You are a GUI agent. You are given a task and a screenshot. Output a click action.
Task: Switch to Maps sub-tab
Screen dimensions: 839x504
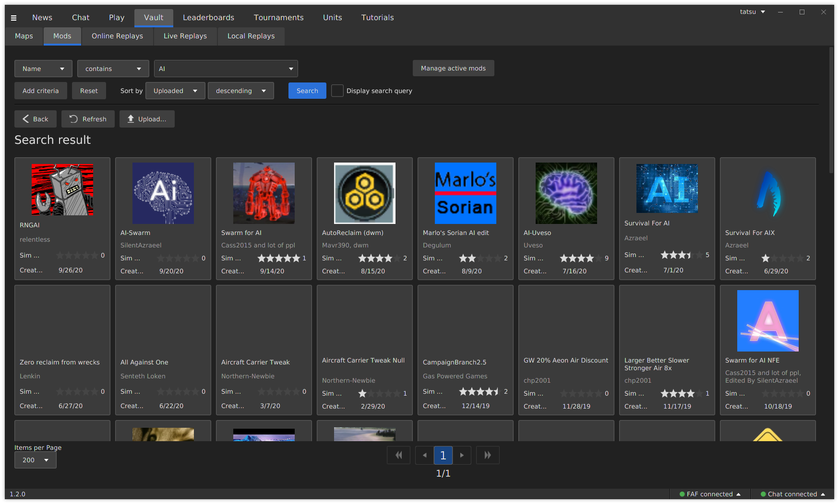pos(24,36)
